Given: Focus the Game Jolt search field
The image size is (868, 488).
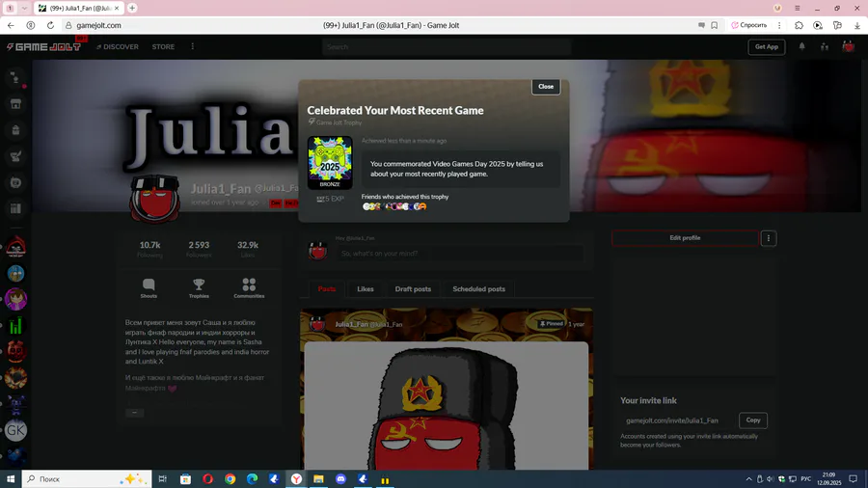Looking at the screenshot, I should [x=447, y=47].
